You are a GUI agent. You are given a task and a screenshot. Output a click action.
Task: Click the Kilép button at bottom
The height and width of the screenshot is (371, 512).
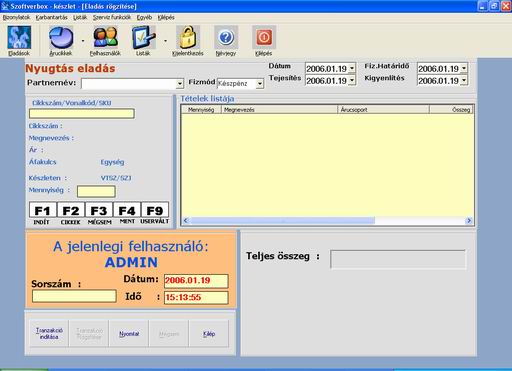209,334
